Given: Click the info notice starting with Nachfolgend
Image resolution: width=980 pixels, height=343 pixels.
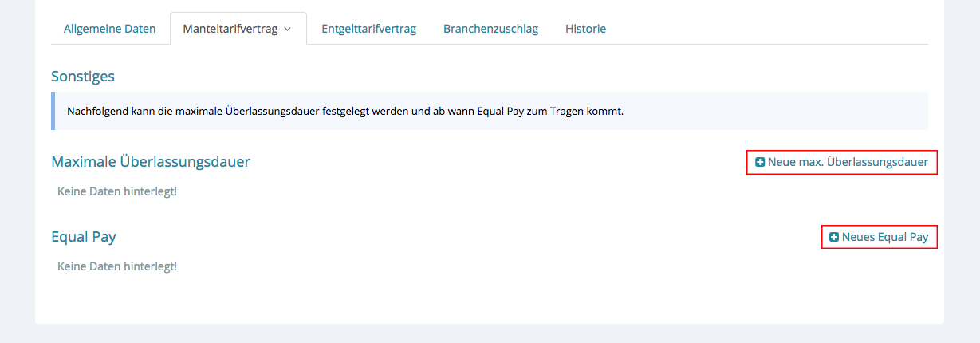Looking at the screenshot, I should pos(344,111).
